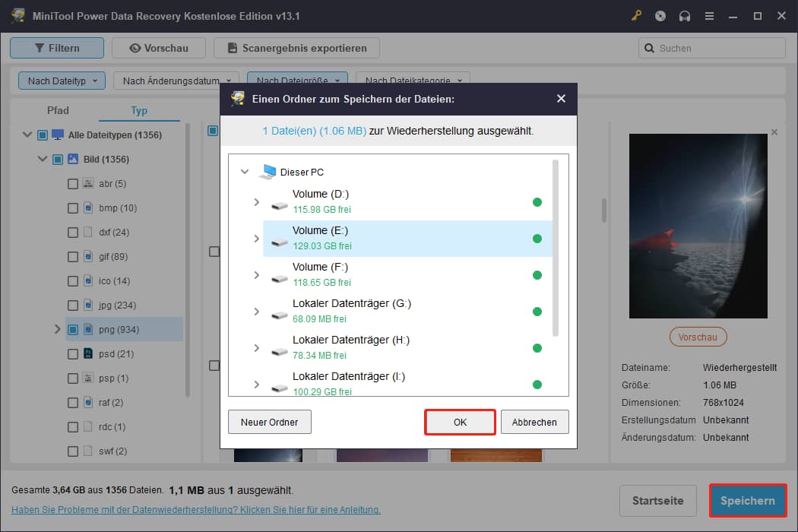Click the Alle Dateitypen monitor icon

(58, 135)
